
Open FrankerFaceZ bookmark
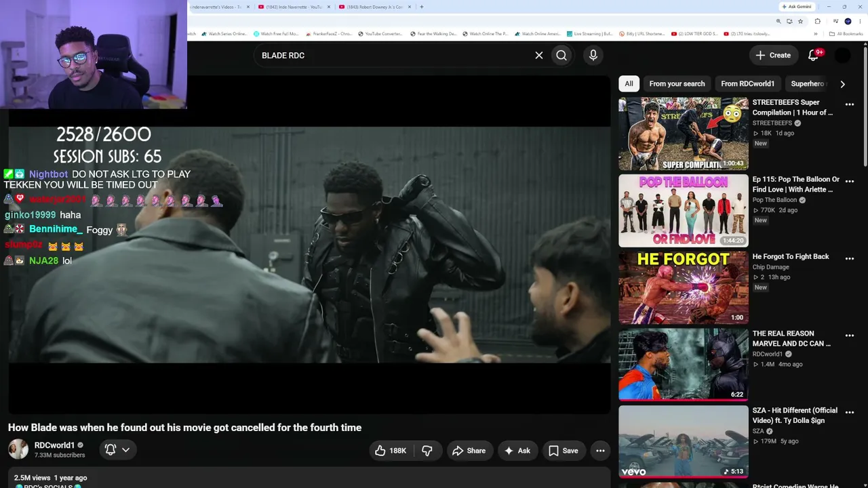coord(329,34)
